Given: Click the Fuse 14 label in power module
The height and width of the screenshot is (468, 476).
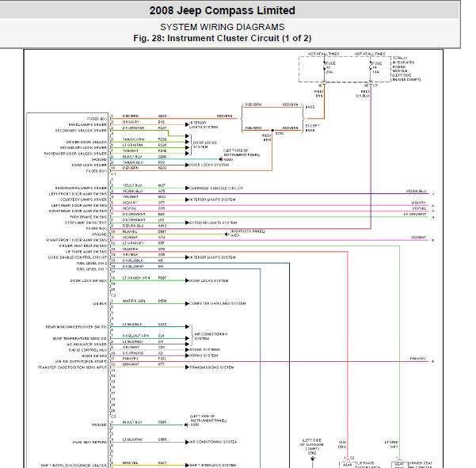Looking at the screenshot, I should click(x=377, y=67).
